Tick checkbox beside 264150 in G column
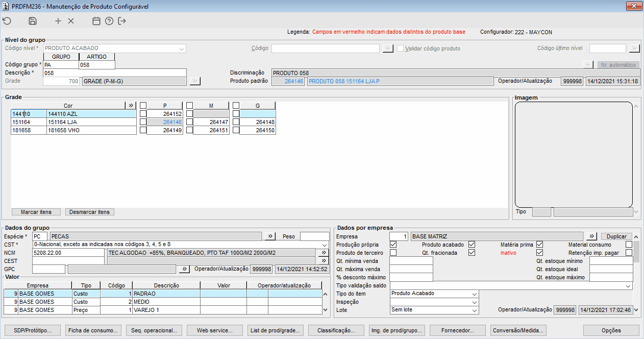The width and height of the screenshot is (644, 339). (x=236, y=130)
